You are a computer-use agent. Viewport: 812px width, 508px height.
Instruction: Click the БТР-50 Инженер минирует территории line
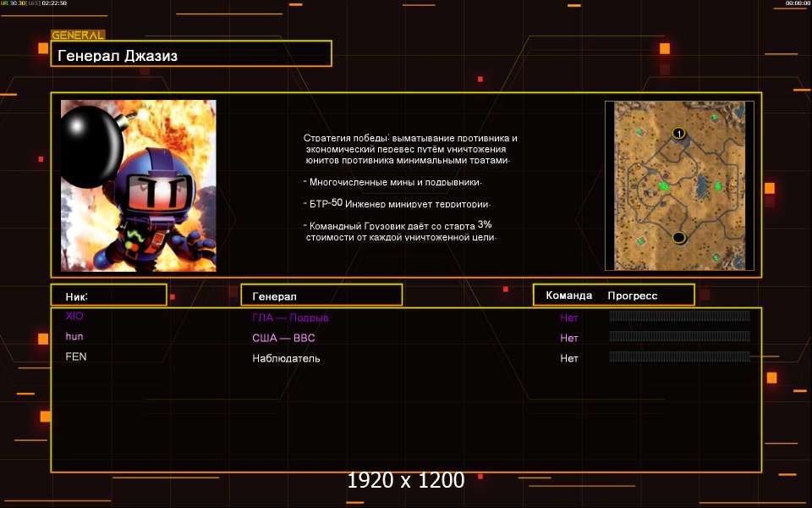coord(397,204)
